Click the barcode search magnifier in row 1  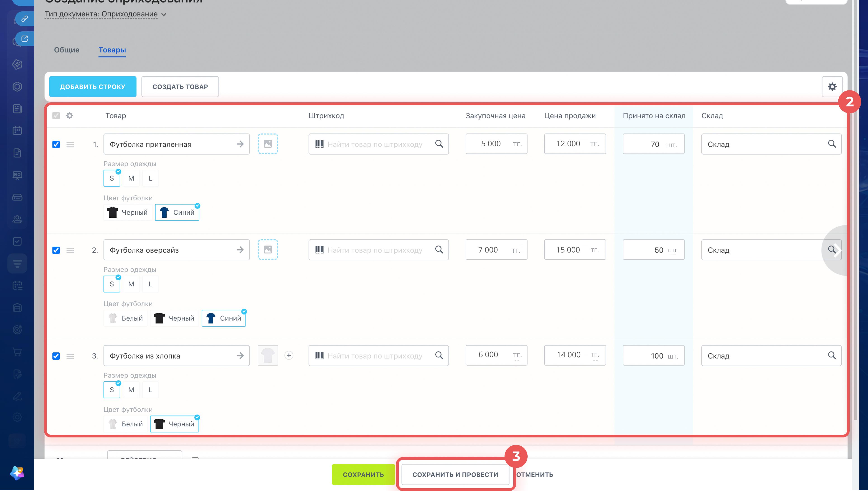point(439,144)
